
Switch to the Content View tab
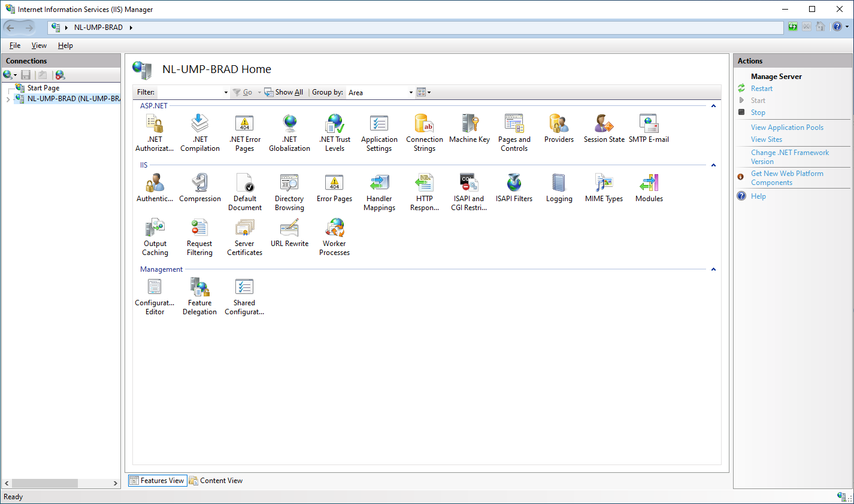[x=216, y=481]
